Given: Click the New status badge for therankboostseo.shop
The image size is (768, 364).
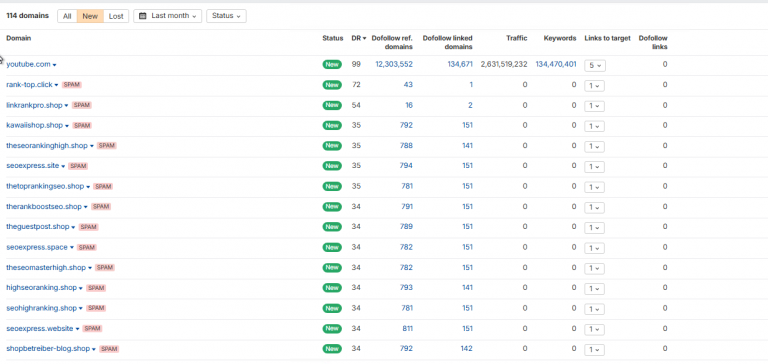Looking at the screenshot, I should tap(332, 207).
